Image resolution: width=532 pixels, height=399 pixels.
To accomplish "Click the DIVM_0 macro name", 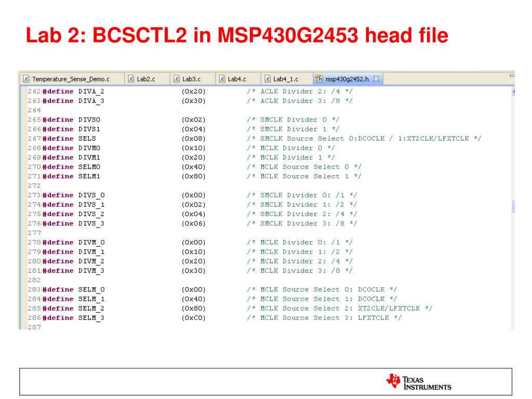I will point(91,243).
